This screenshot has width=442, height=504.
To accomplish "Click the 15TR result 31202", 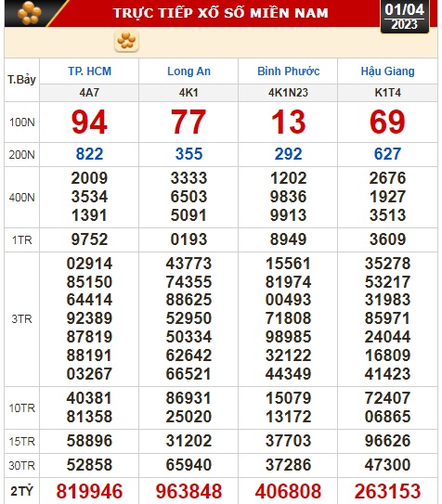I will click(188, 441).
